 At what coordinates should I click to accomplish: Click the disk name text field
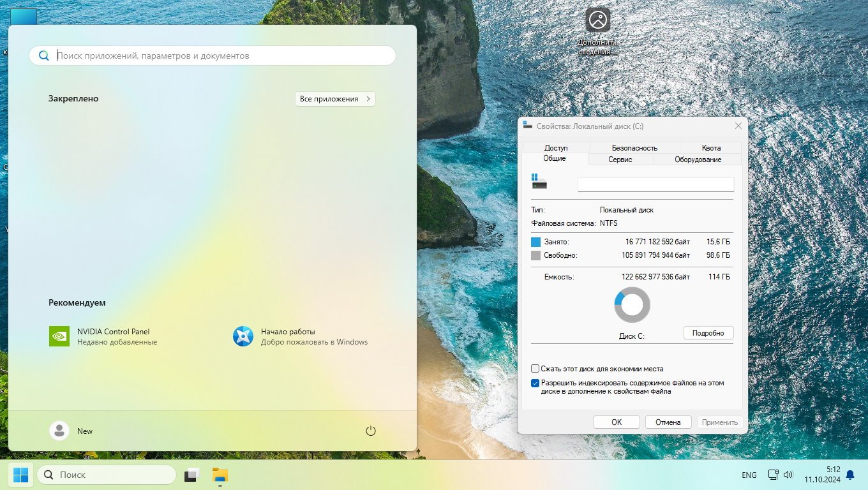coord(655,184)
